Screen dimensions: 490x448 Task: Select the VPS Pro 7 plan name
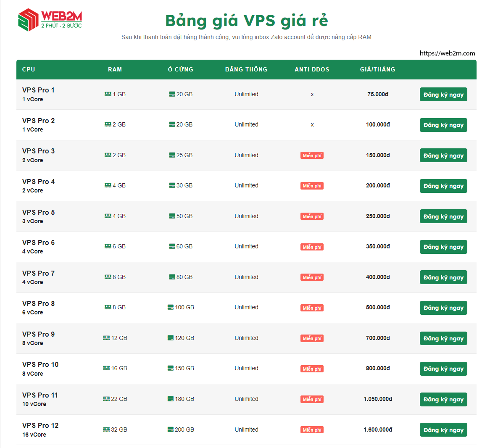(x=38, y=273)
